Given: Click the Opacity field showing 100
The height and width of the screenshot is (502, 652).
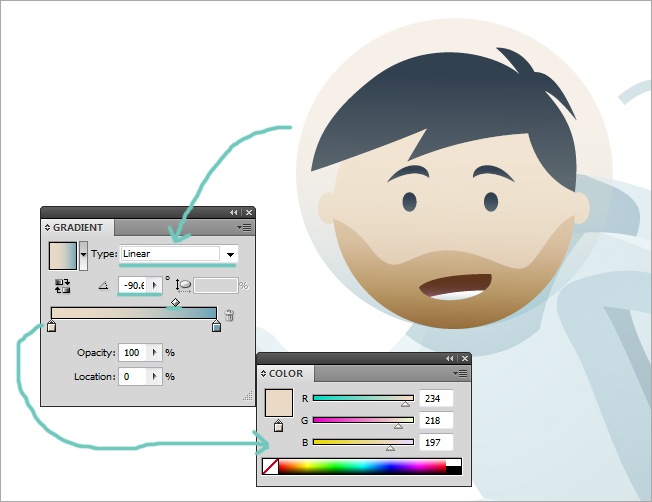Looking at the screenshot, I should coord(133,353).
